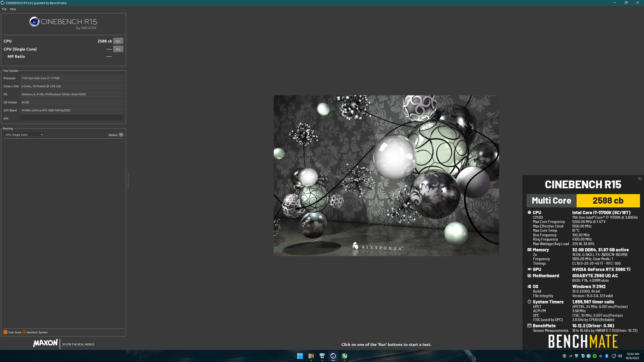The image size is (644, 362).
Task: Run the CPU multi-core test
Action: pyautogui.click(x=118, y=41)
